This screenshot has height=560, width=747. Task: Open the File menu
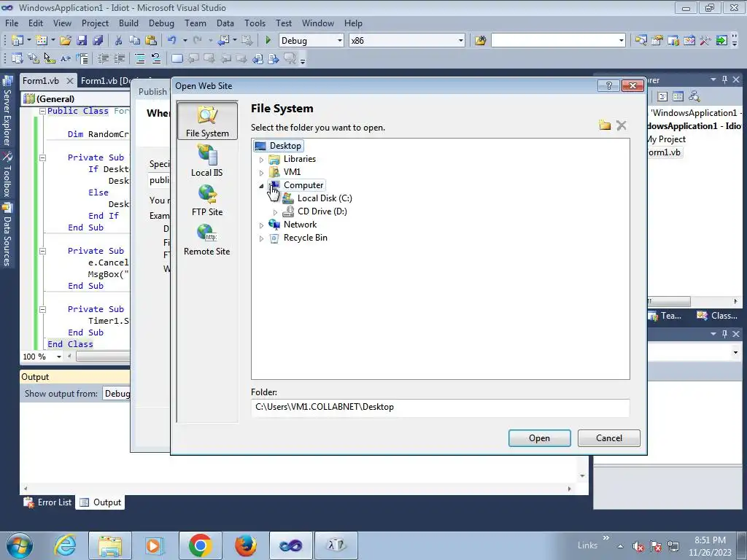[x=12, y=23]
